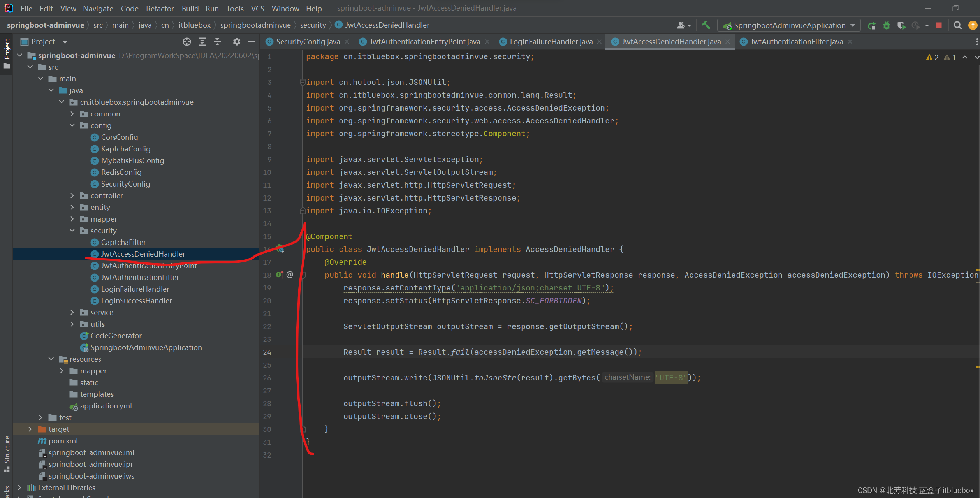The image size is (980, 498).
Task: Click the green Debug bug icon
Action: [887, 26]
